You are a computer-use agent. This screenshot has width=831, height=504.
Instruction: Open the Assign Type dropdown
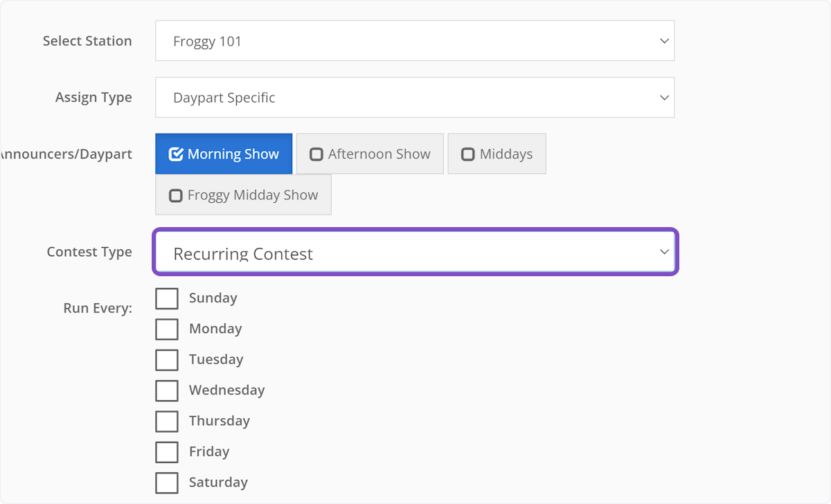[x=415, y=97]
